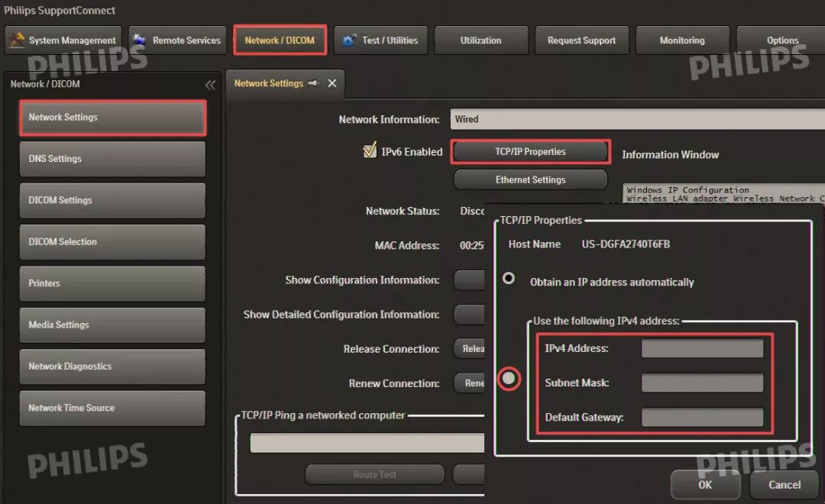Open Network Diagnostics from the sidebar
The image size is (825, 504).
pos(112,367)
